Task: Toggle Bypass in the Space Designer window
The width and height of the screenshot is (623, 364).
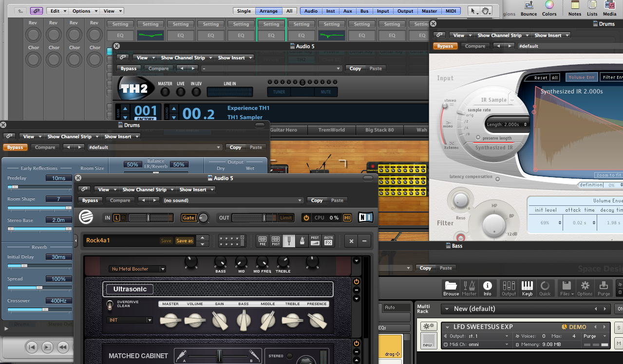Action: pos(445,46)
